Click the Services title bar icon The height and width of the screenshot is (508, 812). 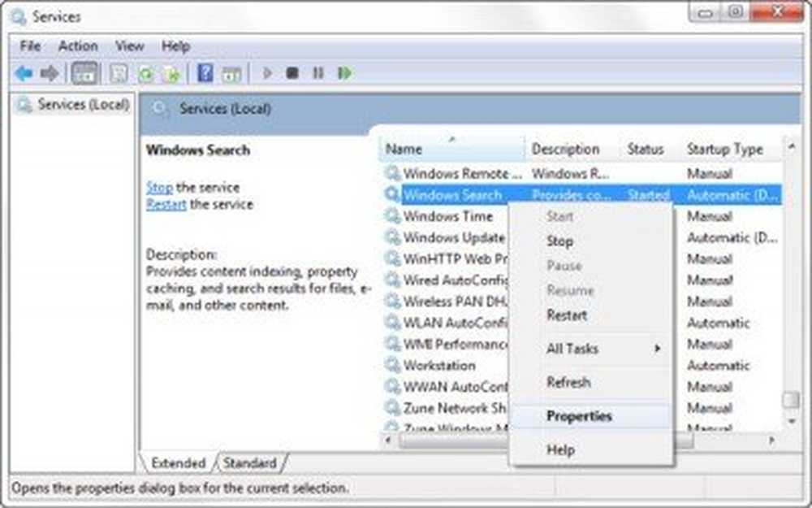(x=18, y=17)
